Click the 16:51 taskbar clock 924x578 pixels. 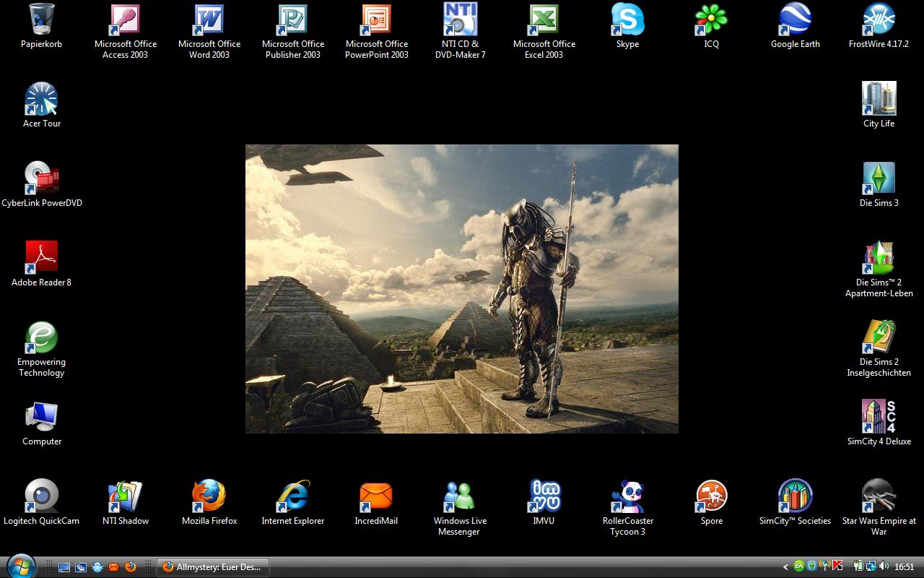[x=905, y=567]
